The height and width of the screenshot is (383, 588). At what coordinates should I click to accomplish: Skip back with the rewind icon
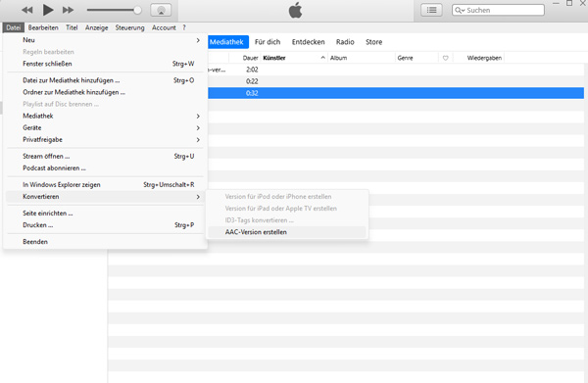[x=27, y=10]
